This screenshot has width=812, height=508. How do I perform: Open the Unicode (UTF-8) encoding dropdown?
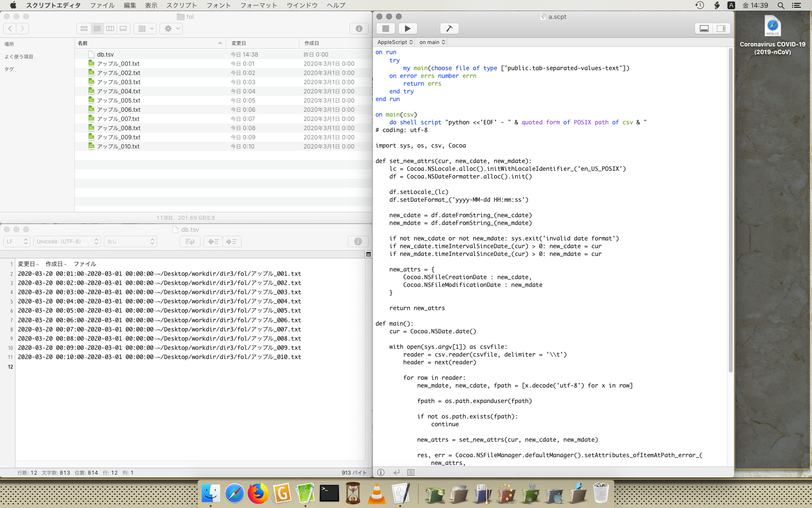click(67, 241)
